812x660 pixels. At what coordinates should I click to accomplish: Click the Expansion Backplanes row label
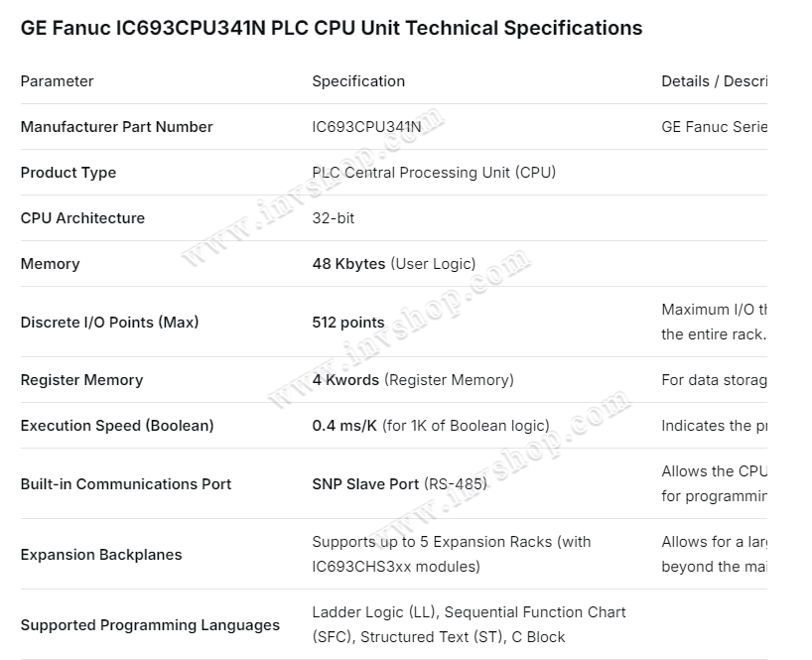(101, 555)
